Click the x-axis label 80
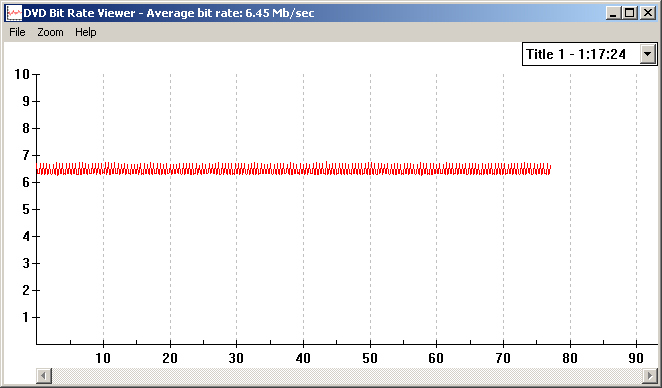 click(x=570, y=358)
